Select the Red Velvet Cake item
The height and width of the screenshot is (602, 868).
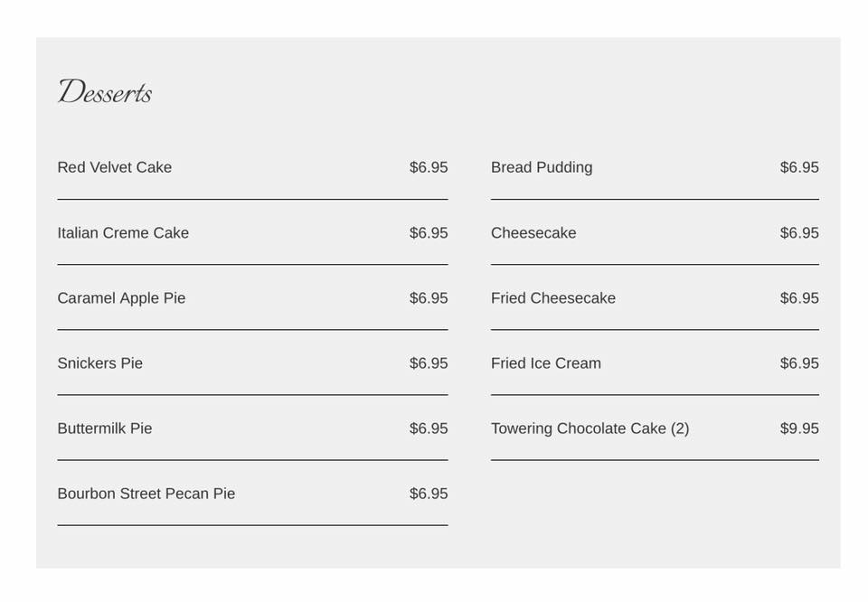click(115, 167)
